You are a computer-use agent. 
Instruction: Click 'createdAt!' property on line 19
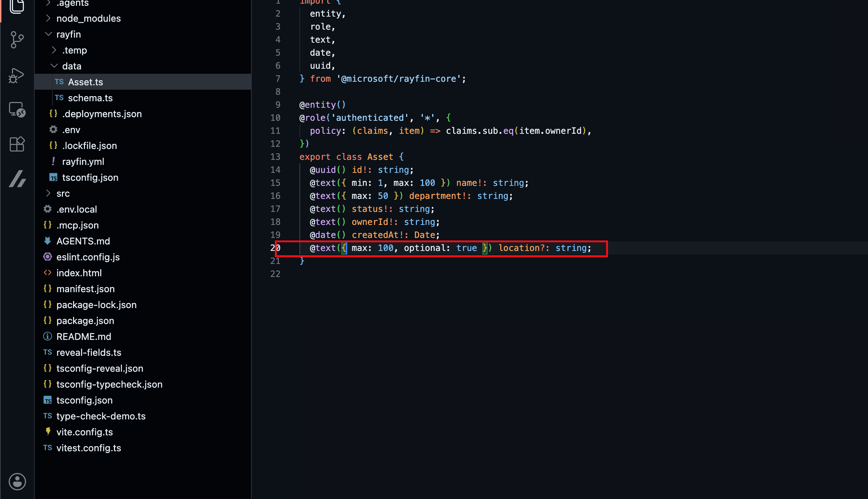click(378, 235)
